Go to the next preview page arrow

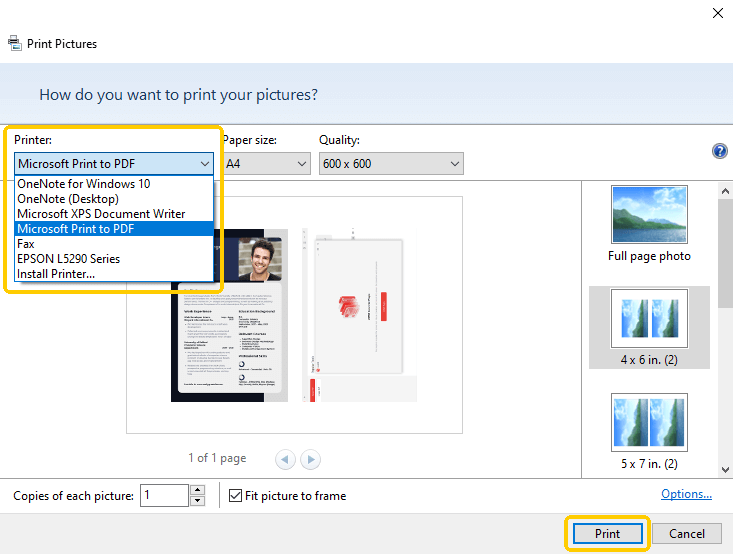[310, 459]
